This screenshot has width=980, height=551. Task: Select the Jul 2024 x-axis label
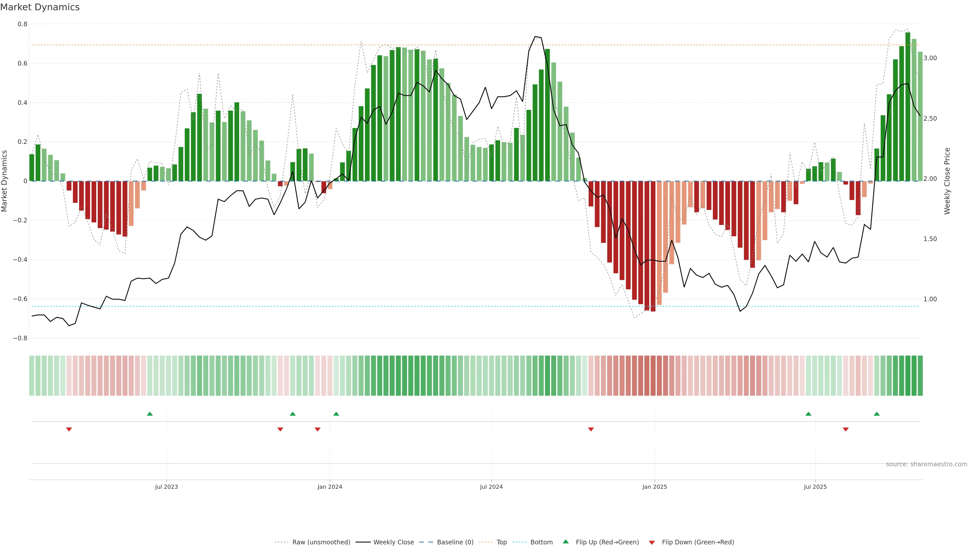(491, 487)
